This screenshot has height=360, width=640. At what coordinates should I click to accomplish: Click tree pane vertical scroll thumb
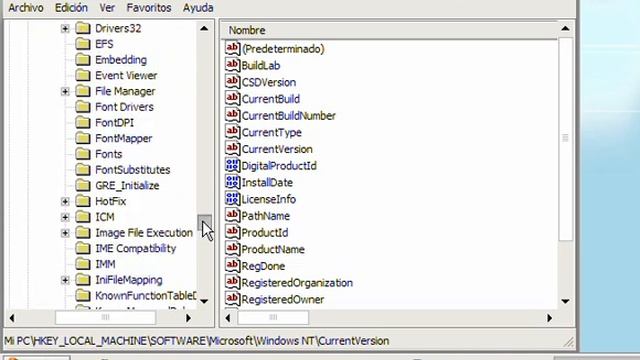pos(204,223)
